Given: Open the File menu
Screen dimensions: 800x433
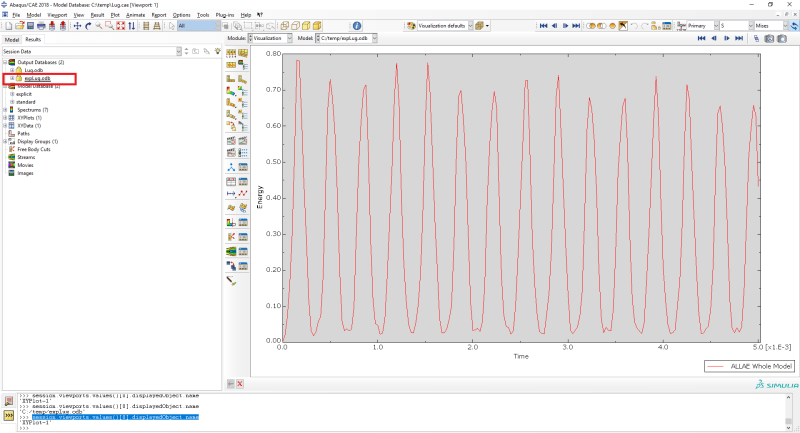Looking at the screenshot, I should coord(16,15).
